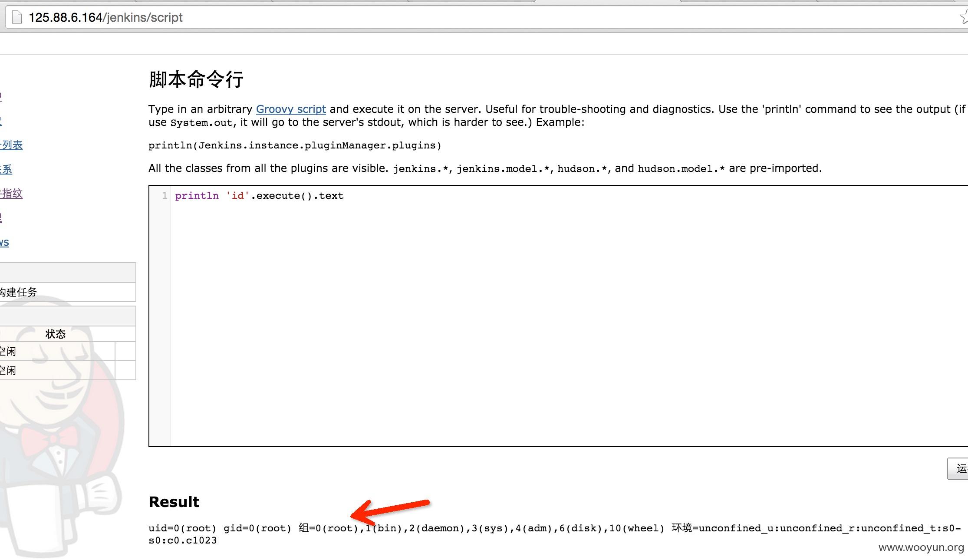
Task: Open the sidebar link ending in 系
Action: click(6, 169)
